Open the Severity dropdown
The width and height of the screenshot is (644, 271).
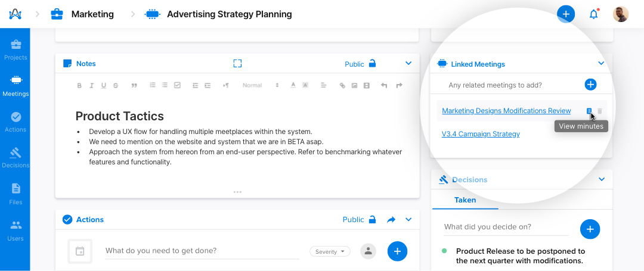[330, 252]
